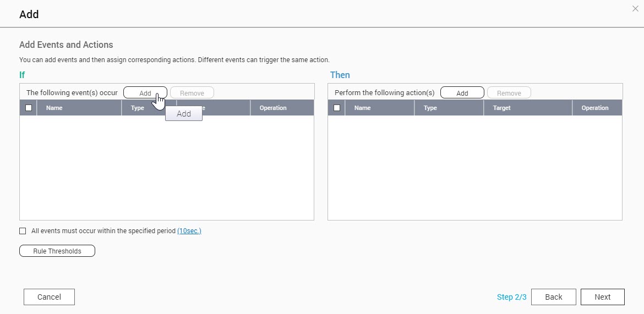Viewport: 644px width, 314px height.
Task: Click the Type column header in the Then table
Action: (430, 108)
